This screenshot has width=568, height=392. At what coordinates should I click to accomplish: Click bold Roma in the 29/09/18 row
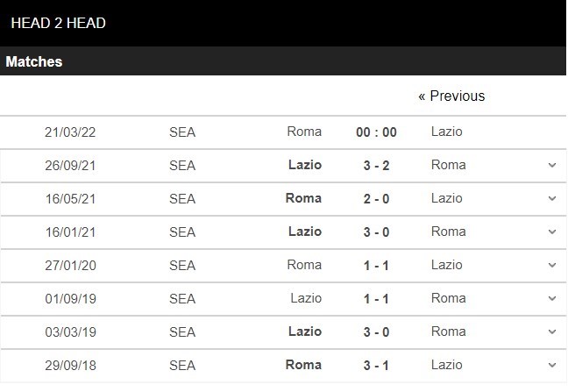(x=304, y=365)
